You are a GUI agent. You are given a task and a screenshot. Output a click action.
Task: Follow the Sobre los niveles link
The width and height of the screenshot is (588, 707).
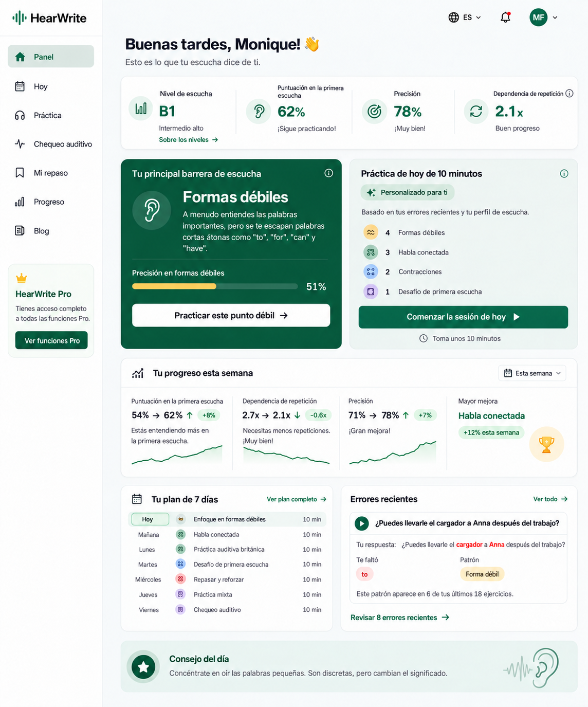point(189,140)
